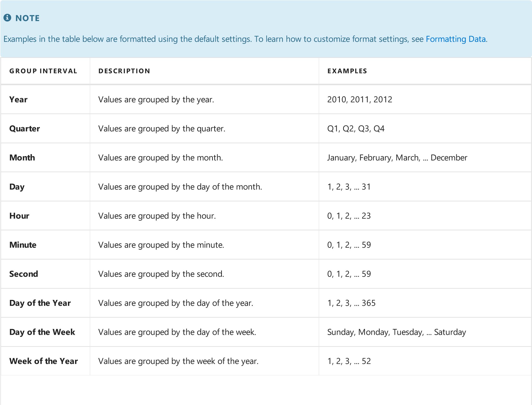Screen dimensions: 532x405
Task: Click the Week of the Year label
Action: pyautogui.click(x=44, y=361)
